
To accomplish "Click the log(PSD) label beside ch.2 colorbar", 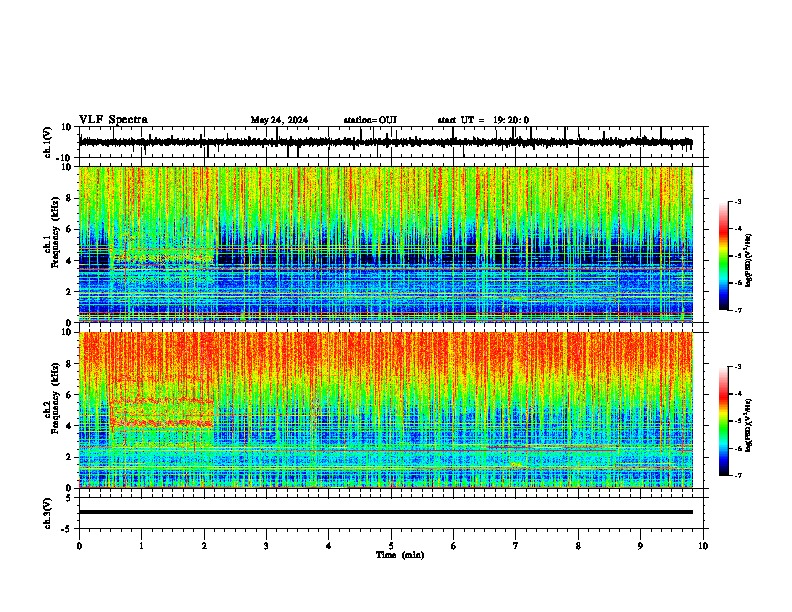I will coord(748,424).
